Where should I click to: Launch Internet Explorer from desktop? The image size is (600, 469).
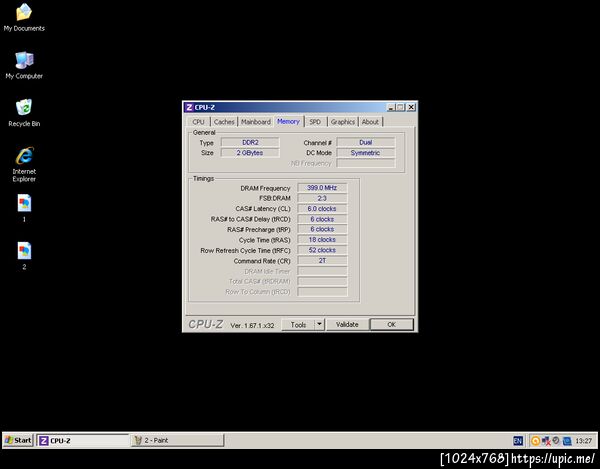(24, 164)
